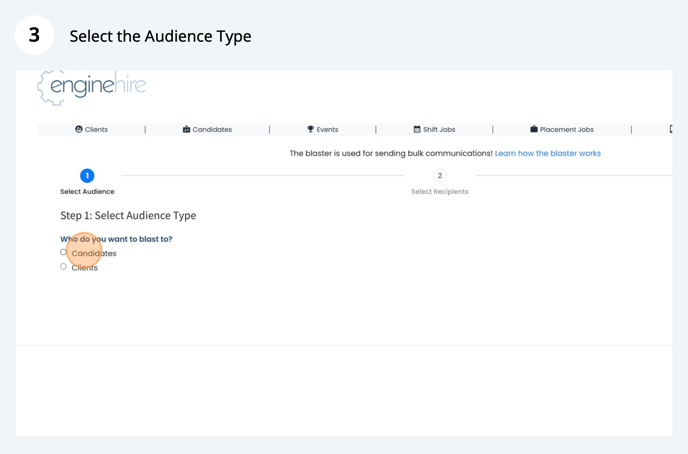Screen dimensions: 688x454
Task: Click step 2 Select Recipients circle
Action: 440,176
